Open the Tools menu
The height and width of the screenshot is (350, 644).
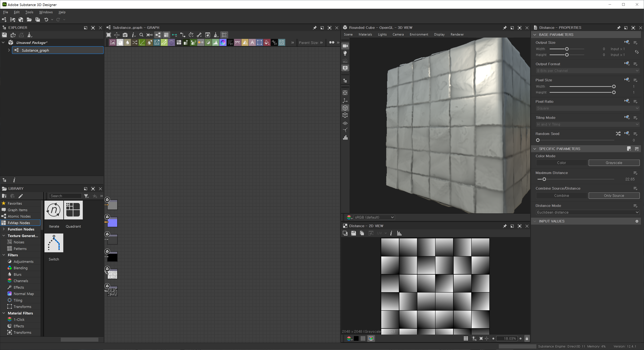(x=29, y=12)
